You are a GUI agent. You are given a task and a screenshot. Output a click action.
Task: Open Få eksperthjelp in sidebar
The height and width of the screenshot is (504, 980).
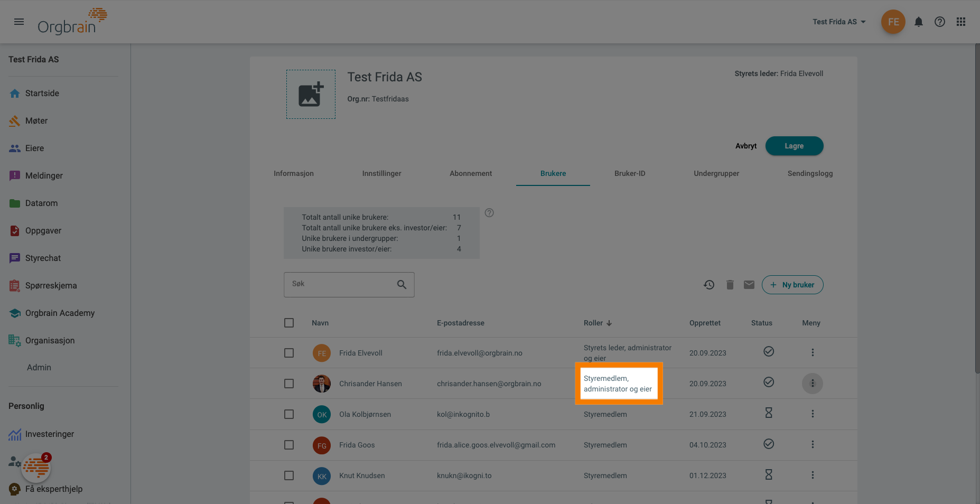[46, 489]
